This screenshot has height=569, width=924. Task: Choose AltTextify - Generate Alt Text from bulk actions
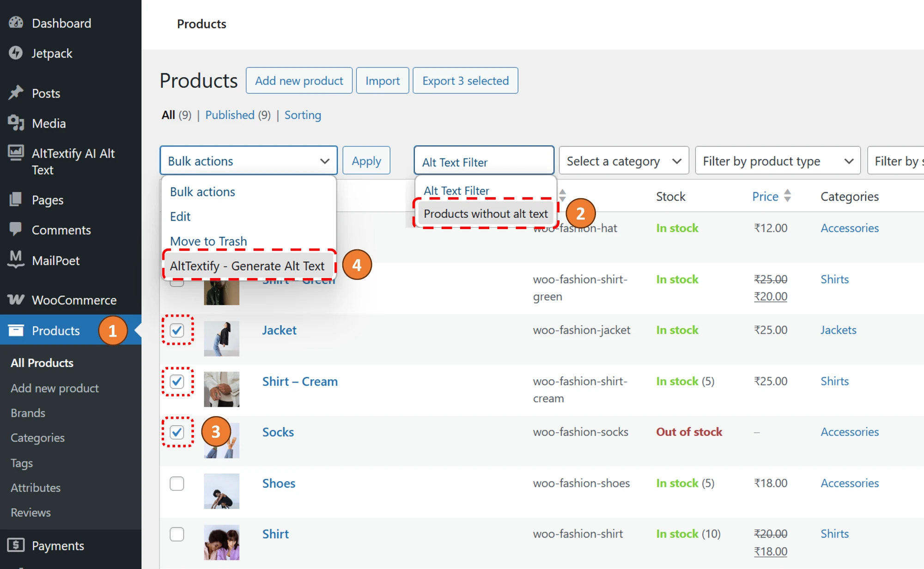point(248,266)
